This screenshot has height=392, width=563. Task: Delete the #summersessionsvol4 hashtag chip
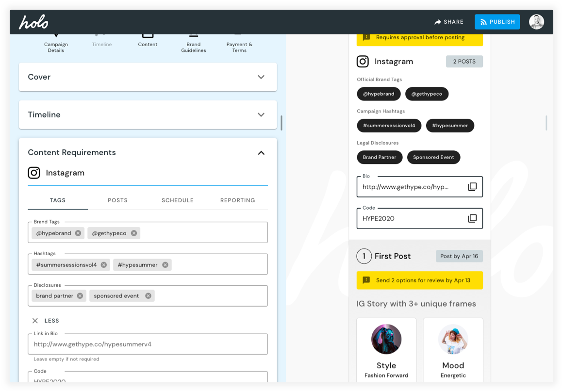click(x=104, y=265)
